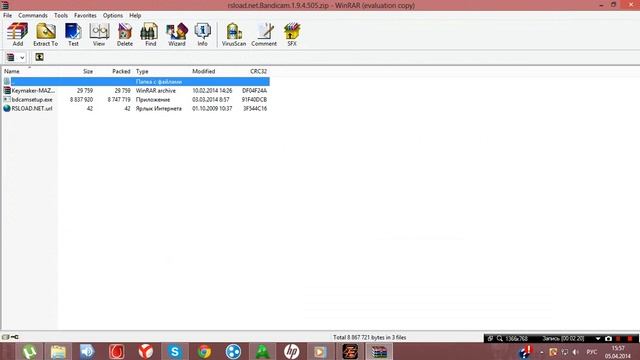Click the Delete toolbar icon
640x360 pixels.
pos(124,34)
